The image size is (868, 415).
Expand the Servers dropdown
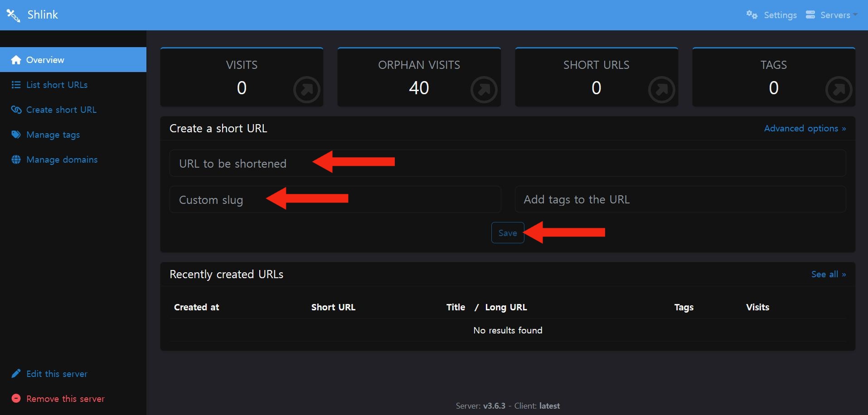click(831, 15)
